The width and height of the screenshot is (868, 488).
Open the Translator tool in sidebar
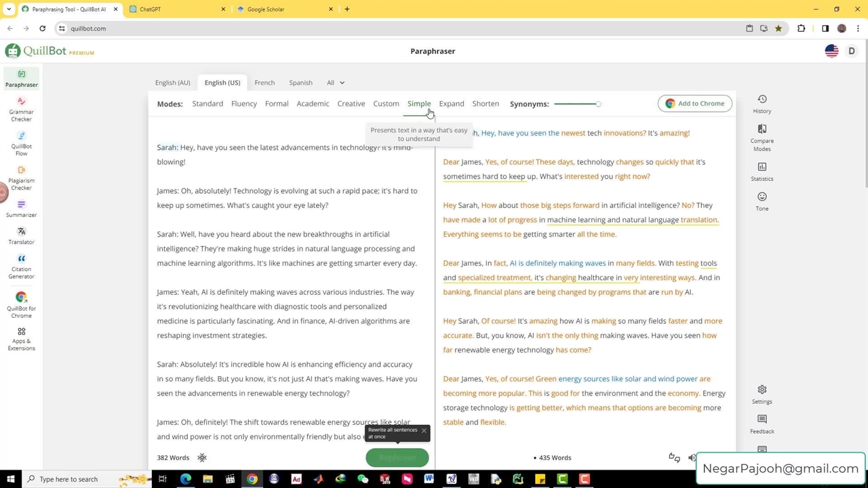point(21,236)
